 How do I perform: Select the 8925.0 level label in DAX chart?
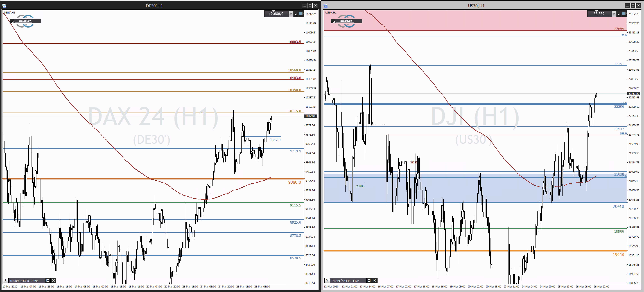[295, 222]
